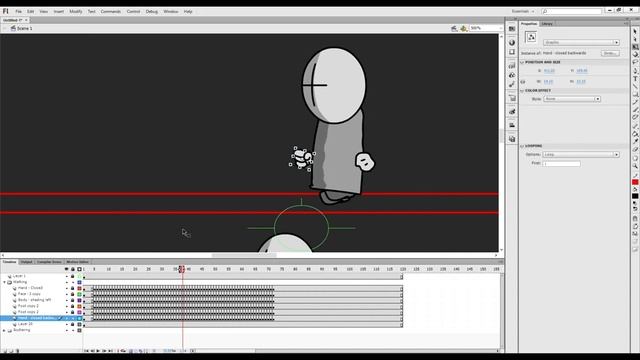Select the Eraser tool
Viewport: 640px width, 360px height.
[x=635, y=149]
